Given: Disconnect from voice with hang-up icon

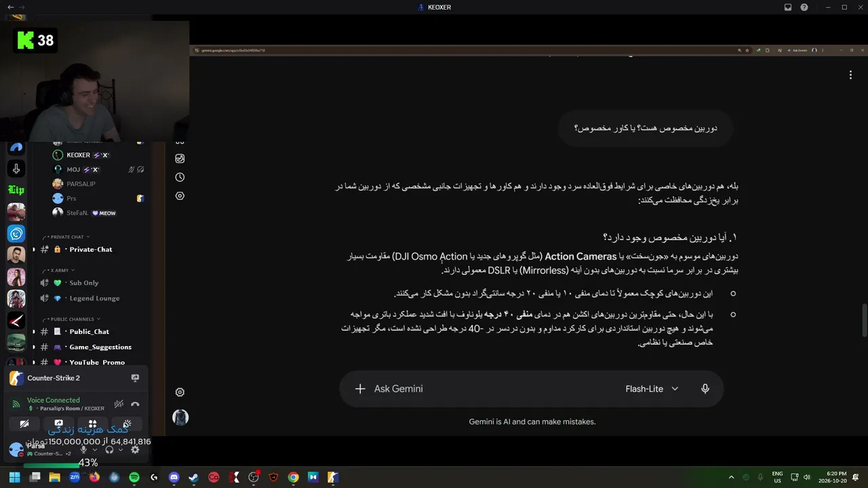Looking at the screenshot, I should click(x=135, y=405).
